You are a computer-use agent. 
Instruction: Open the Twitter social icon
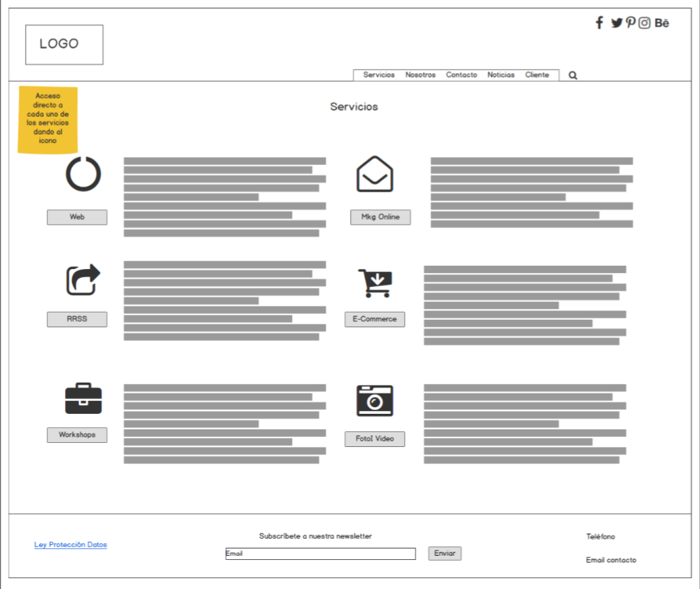616,23
